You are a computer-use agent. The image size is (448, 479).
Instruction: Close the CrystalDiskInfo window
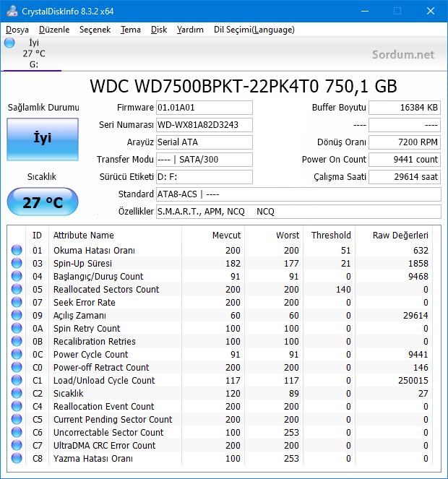(x=431, y=11)
